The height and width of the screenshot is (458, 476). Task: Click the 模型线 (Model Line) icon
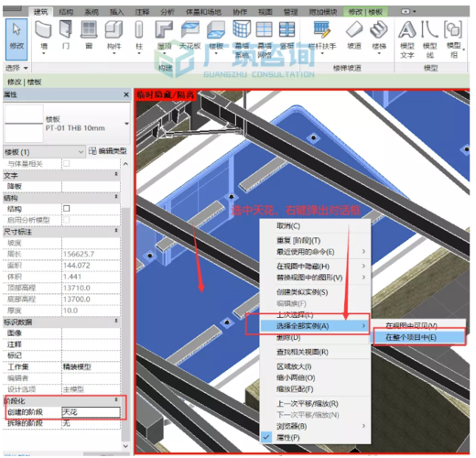click(x=429, y=29)
